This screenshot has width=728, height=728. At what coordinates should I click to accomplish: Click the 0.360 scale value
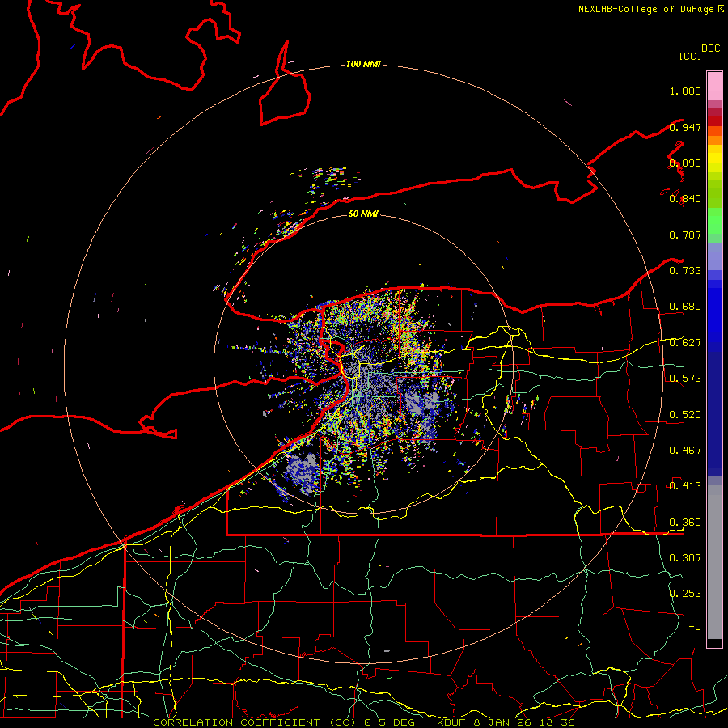(685, 523)
